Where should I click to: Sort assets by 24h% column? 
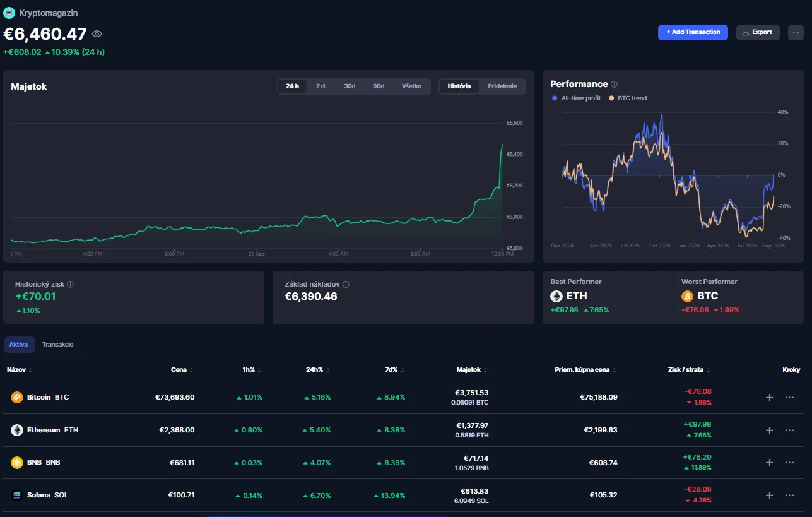coord(318,370)
